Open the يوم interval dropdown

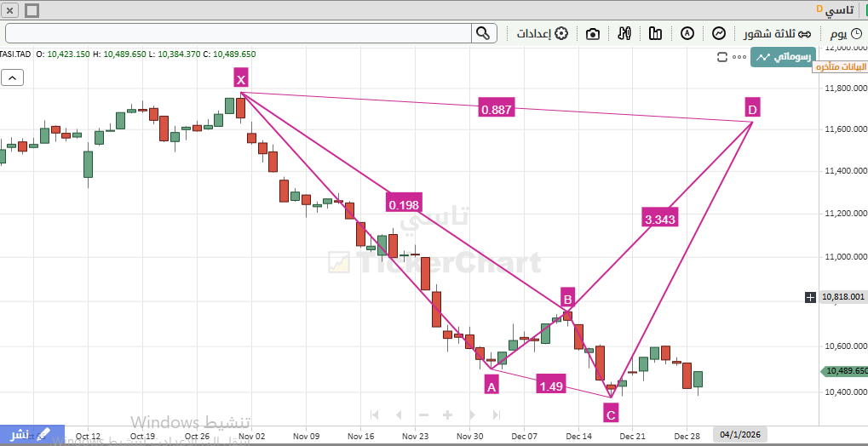click(x=843, y=33)
